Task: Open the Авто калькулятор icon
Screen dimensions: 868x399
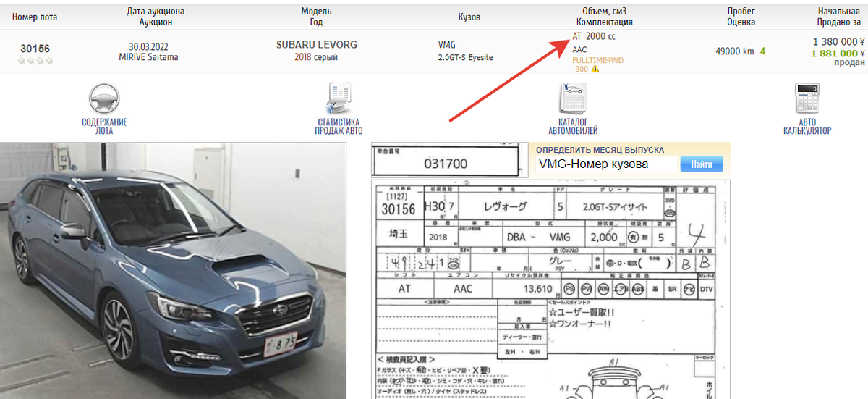Action: pyautogui.click(x=807, y=98)
